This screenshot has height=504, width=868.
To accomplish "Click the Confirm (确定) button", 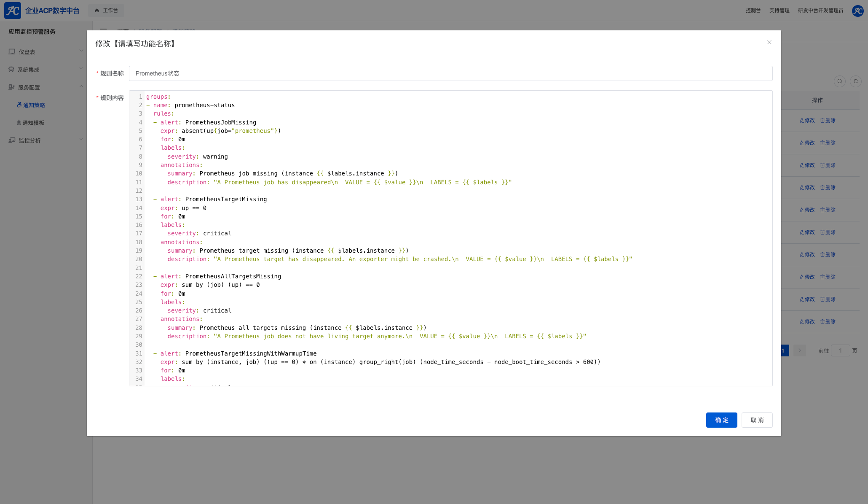I will 721,420.
